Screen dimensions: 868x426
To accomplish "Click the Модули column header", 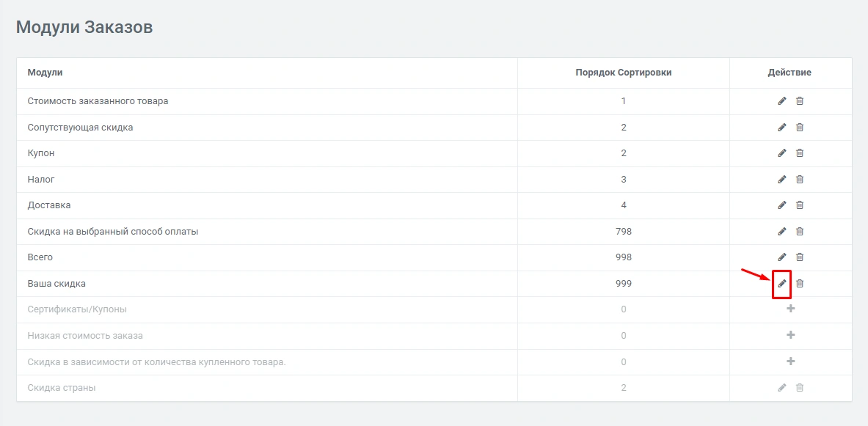I will (45, 73).
